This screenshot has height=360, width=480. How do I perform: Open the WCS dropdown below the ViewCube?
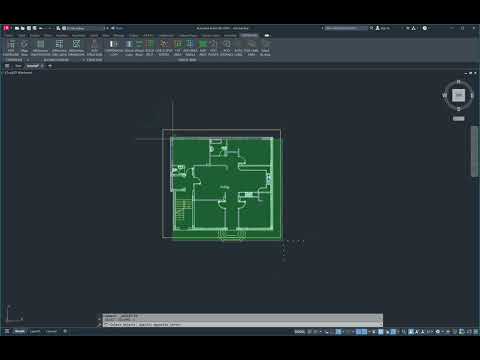click(458, 119)
